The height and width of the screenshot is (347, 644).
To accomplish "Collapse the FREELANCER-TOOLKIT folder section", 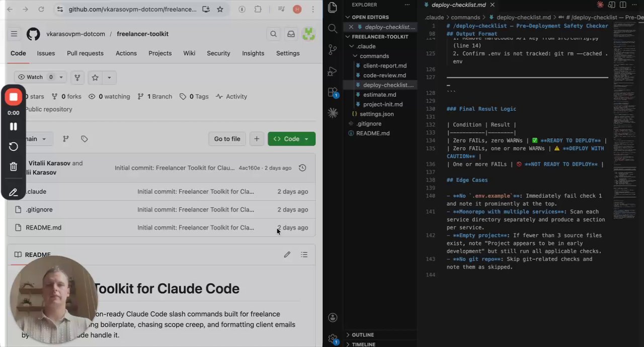I will (381, 36).
